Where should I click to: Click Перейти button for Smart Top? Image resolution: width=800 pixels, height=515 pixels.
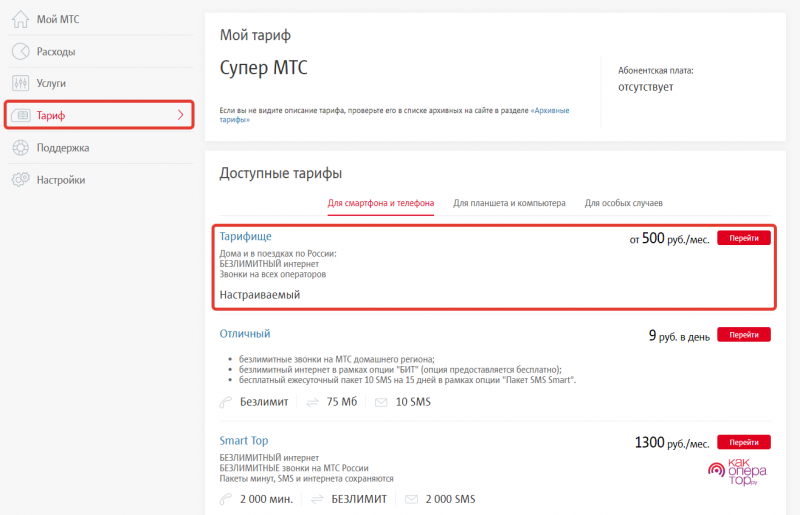743,442
